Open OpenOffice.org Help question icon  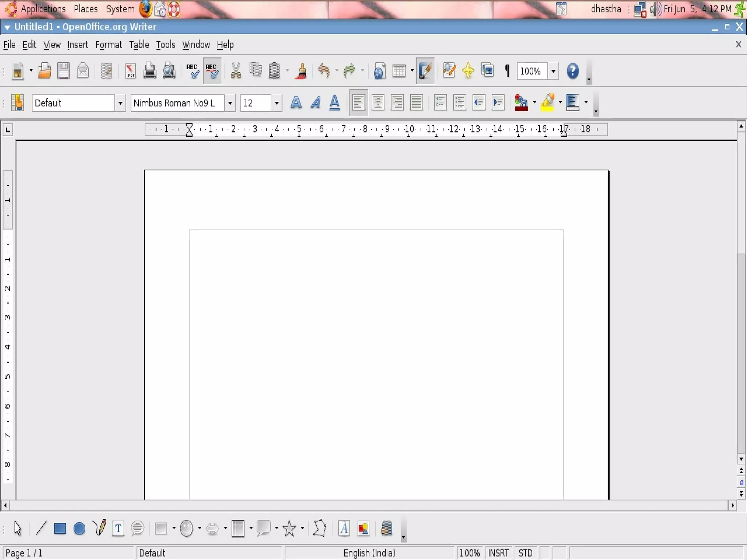coord(573,71)
